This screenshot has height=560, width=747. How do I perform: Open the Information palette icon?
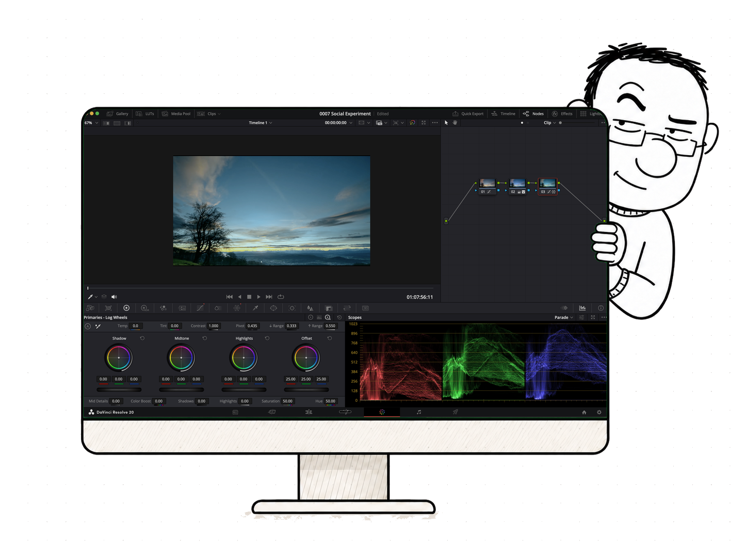pos(600,308)
